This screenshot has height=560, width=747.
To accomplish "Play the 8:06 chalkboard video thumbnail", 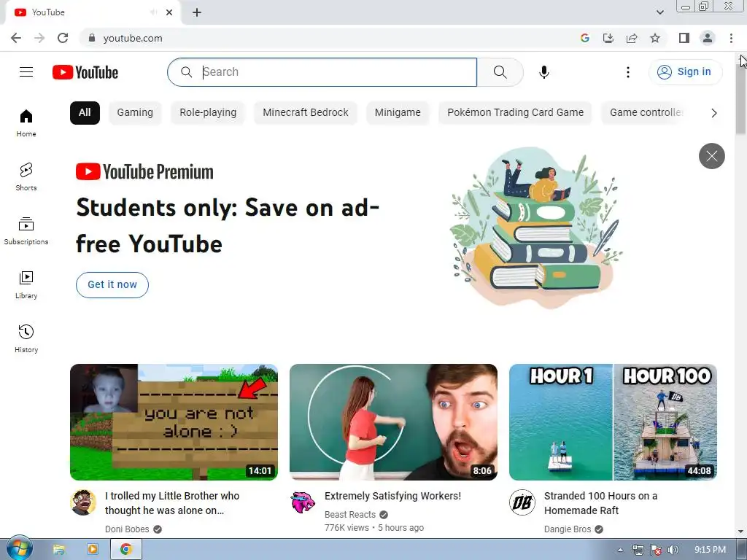I will point(393,422).
